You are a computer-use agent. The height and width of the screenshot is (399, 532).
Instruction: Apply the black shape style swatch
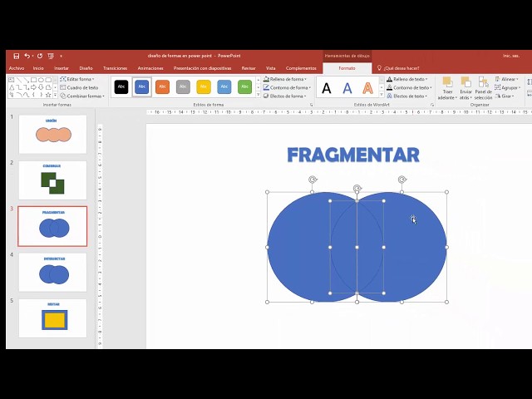point(121,86)
